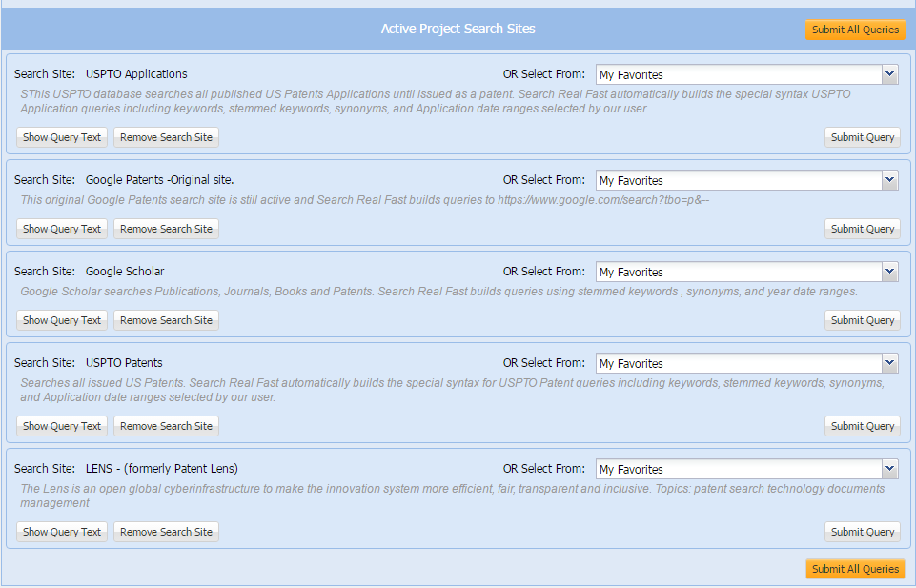This screenshot has height=588, width=916.
Task: Remove the USPTO Applications search site
Action: [167, 137]
